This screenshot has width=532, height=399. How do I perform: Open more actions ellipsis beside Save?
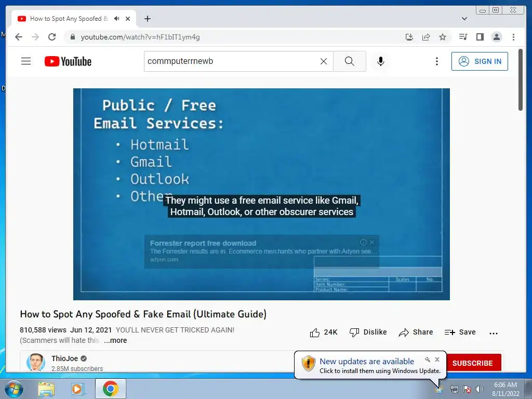[494, 333]
